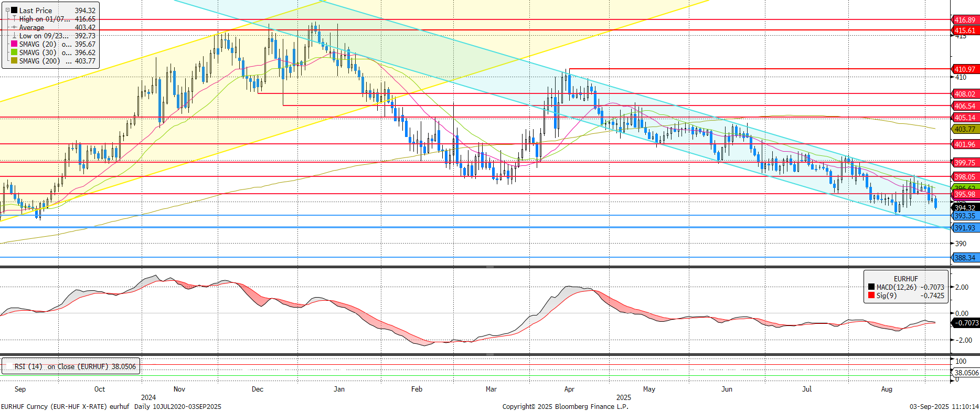The height and width of the screenshot is (411, 980).
Task: Select the olive 403.77 SMAVG axis tag
Action: point(964,129)
